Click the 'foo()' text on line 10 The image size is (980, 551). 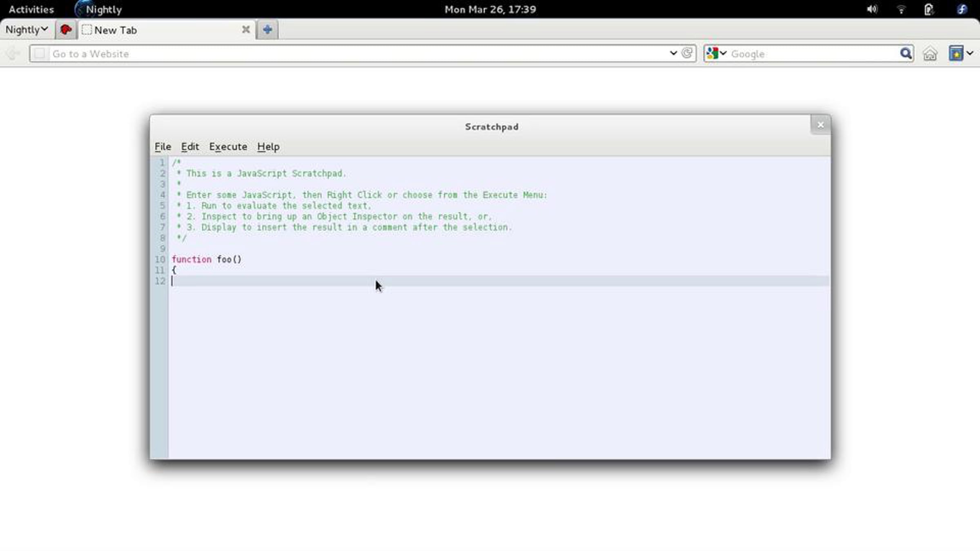pyautogui.click(x=229, y=259)
